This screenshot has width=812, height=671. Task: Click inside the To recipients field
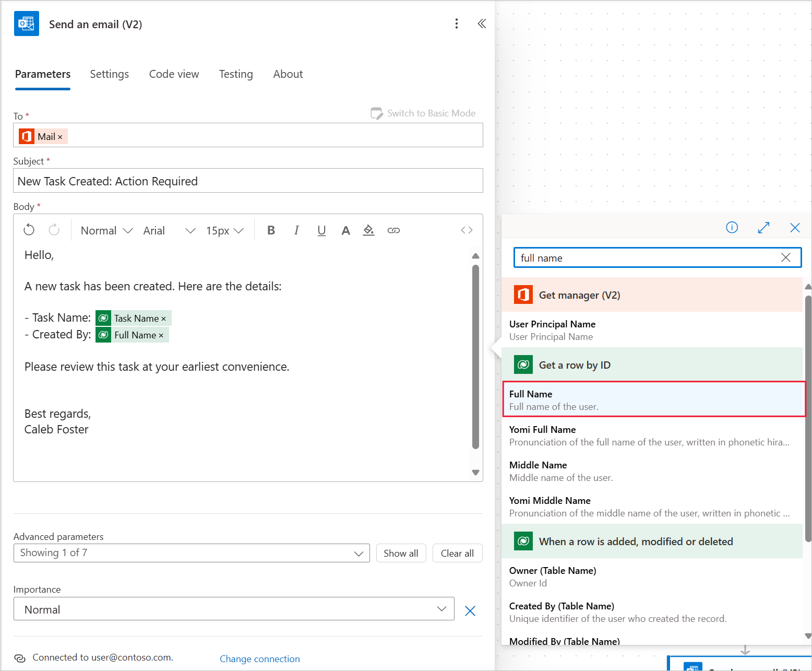click(248, 135)
